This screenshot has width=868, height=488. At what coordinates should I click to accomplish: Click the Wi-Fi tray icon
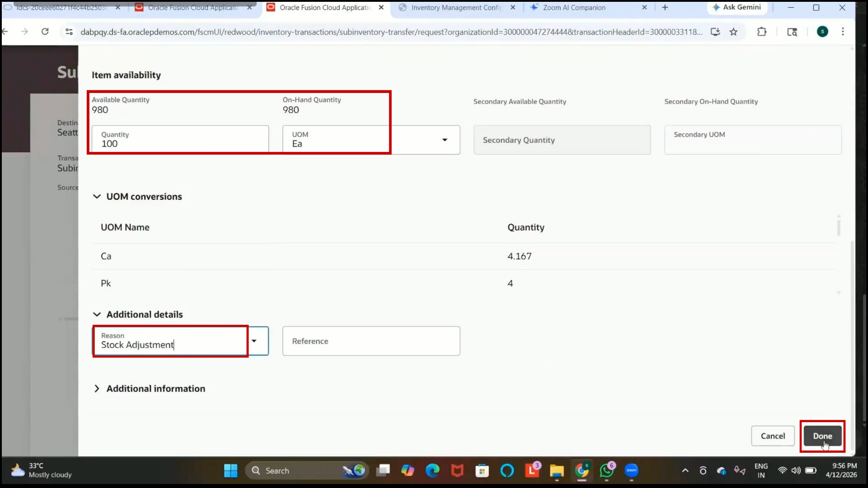pos(782,470)
